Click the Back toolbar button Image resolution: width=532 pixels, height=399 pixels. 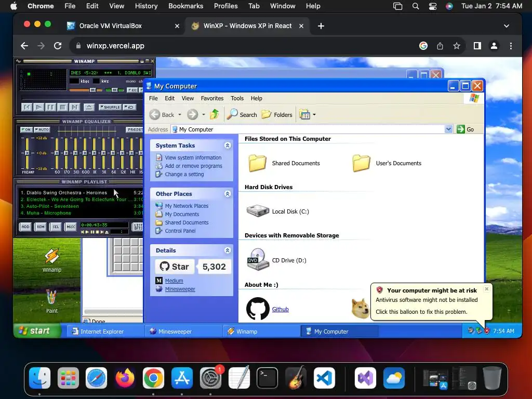point(162,115)
